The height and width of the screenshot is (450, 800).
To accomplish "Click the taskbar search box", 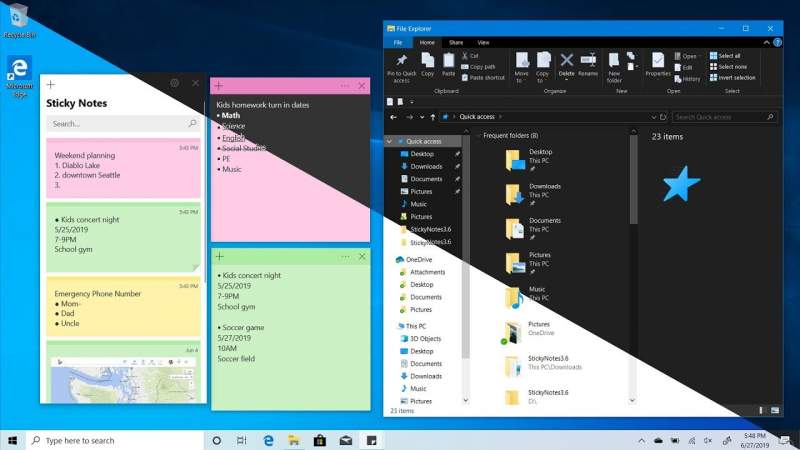I will [115, 440].
